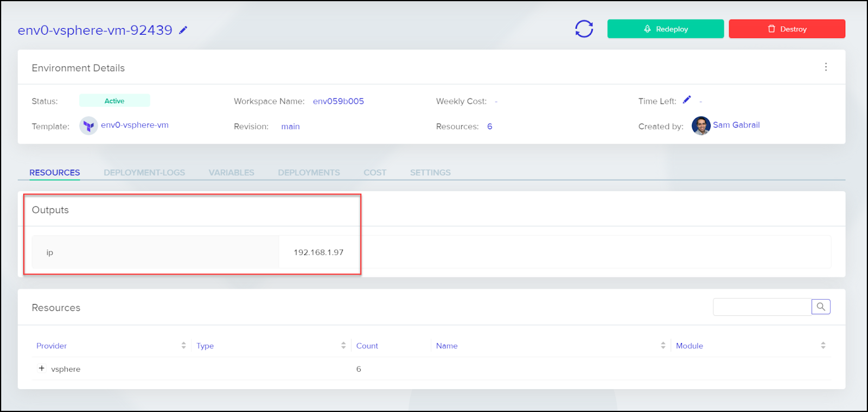The height and width of the screenshot is (412, 868).
Task: Sort resources by Type column
Action: (343, 345)
